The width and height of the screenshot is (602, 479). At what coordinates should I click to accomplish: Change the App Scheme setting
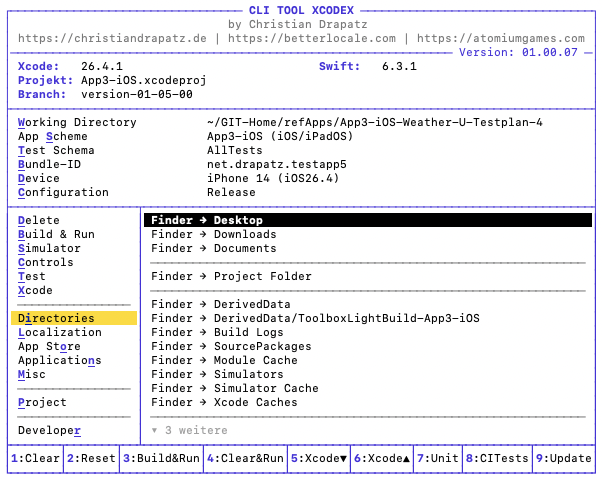coord(53,136)
